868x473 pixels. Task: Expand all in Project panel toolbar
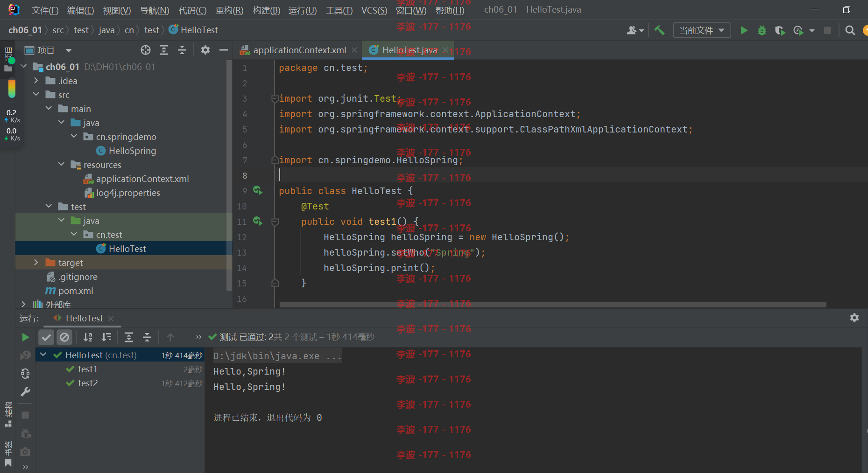tap(164, 50)
